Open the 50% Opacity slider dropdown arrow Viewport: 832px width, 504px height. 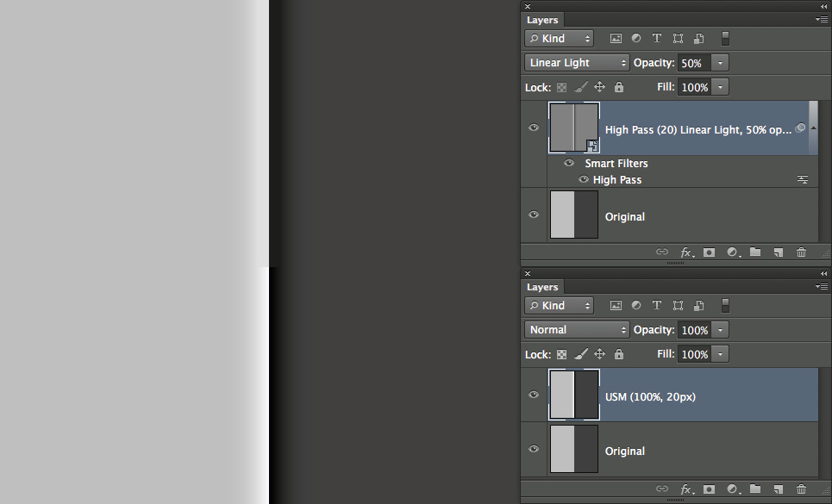[x=720, y=63]
